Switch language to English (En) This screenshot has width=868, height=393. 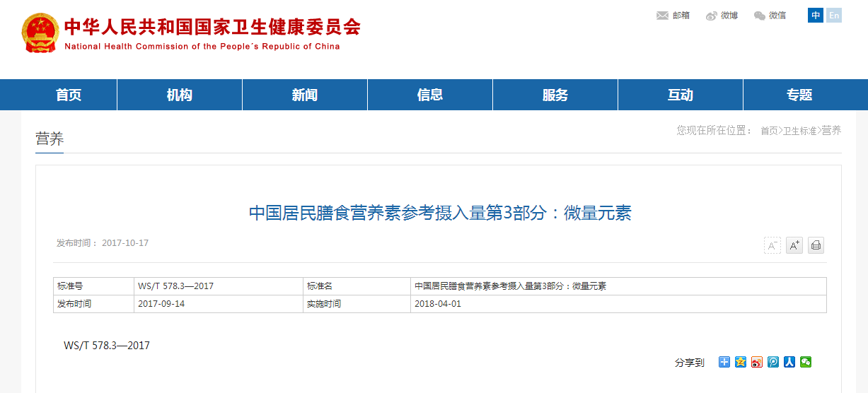pos(834,16)
